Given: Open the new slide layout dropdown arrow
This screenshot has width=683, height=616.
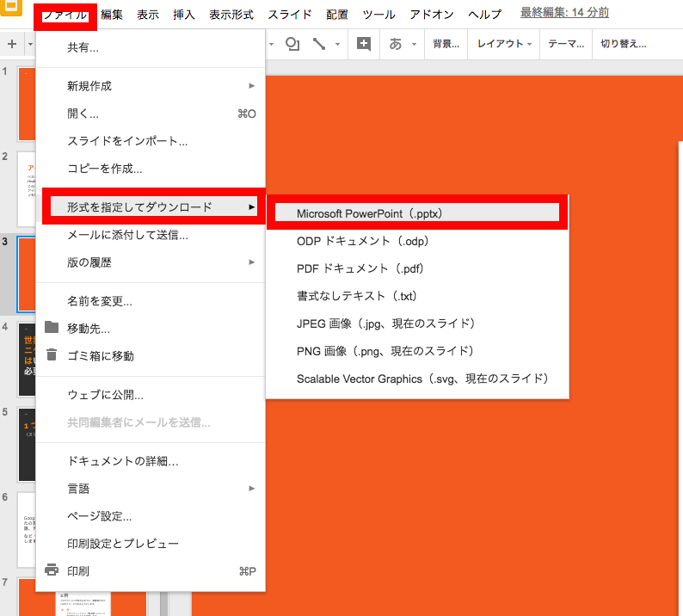Looking at the screenshot, I should tap(30, 44).
